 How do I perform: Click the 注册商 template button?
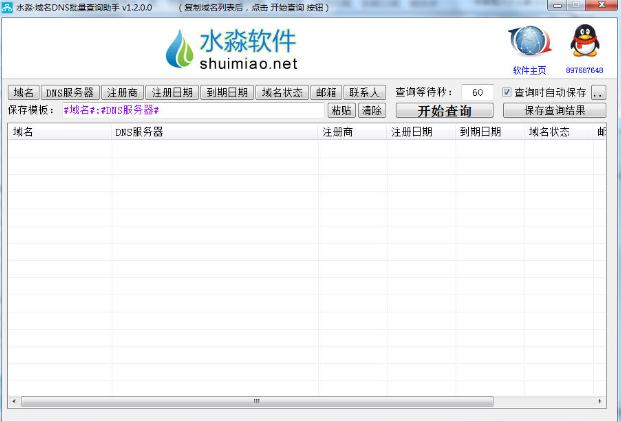[x=124, y=92]
